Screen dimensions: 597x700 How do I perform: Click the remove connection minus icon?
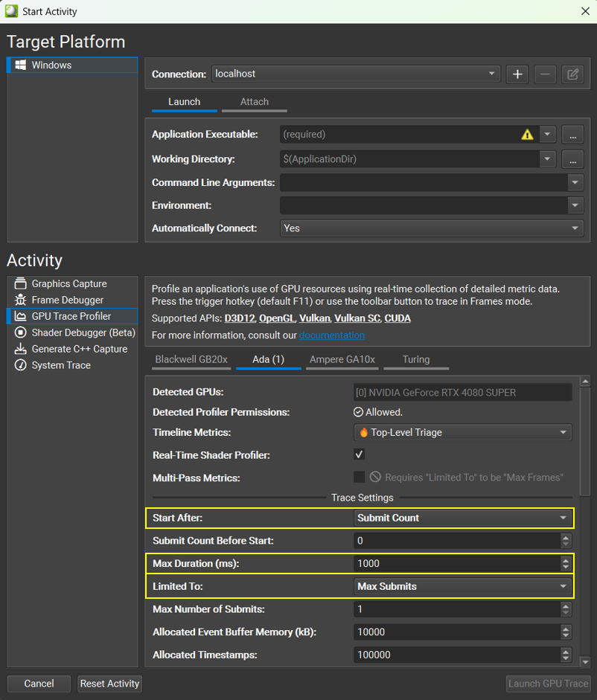click(x=545, y=74)
